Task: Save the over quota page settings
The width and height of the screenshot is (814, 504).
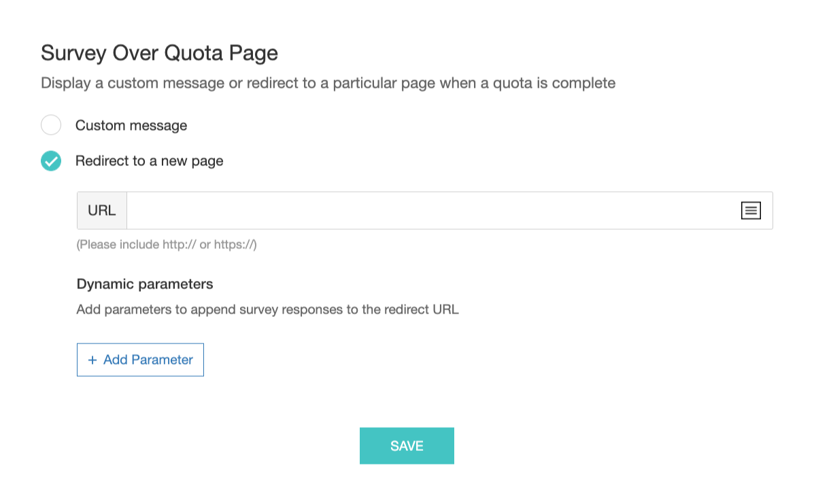Action: 407,446
